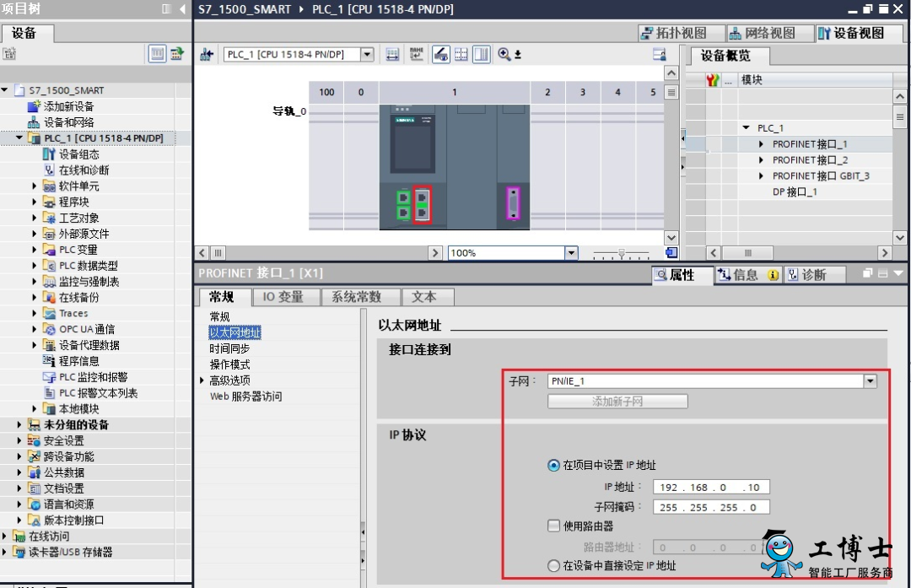Image resolution: width=911 pixels, height=588 pixels.
Task: Click the project tree green arrow icon
Action: click(x=177, y=54)
